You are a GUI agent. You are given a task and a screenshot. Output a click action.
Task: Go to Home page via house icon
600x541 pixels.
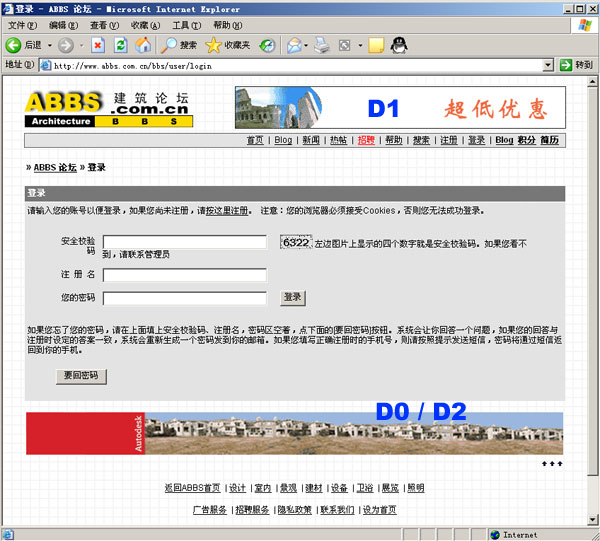click(x=143, y=45)
